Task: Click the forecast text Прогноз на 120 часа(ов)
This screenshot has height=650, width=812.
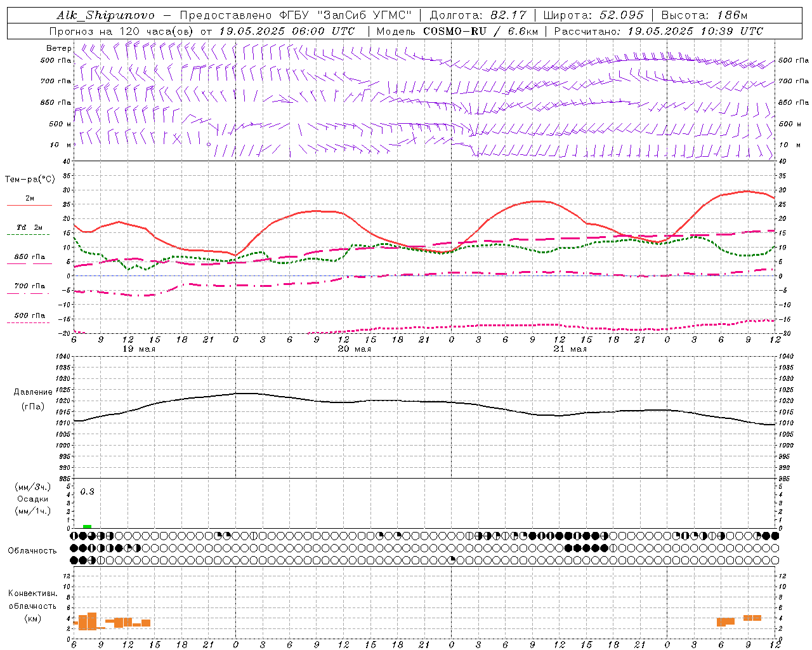Action: point(122,31)
